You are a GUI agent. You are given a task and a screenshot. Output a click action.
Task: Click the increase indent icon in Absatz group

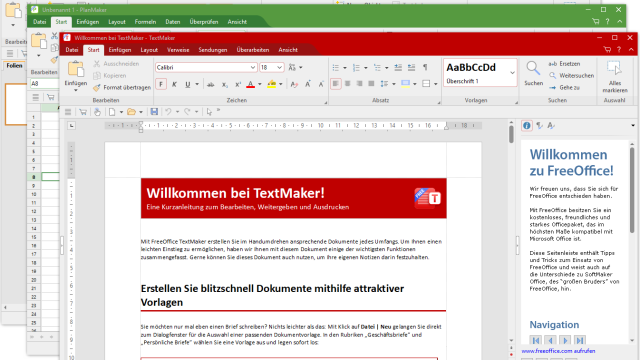[x=411, y=67]
